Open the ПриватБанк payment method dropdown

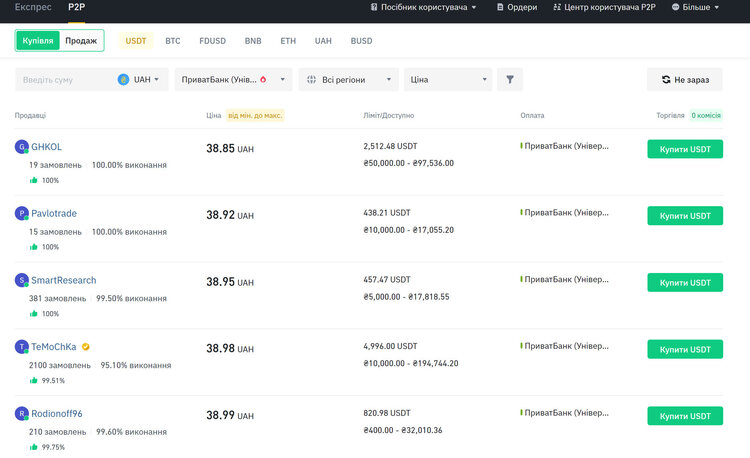coord(233,79)
